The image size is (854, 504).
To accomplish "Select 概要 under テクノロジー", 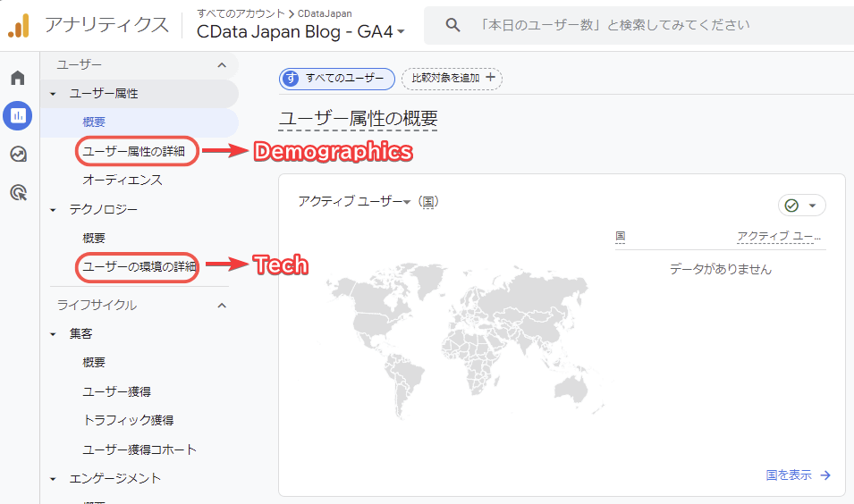I will 94,238.
